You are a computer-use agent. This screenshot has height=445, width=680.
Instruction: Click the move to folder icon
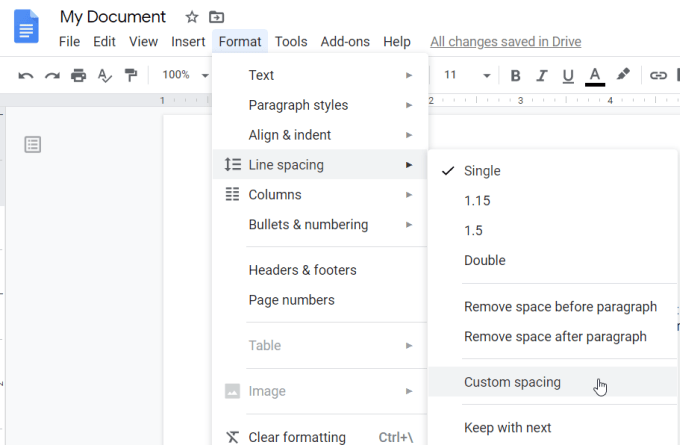pyautogui.click(x=216, y=17)
